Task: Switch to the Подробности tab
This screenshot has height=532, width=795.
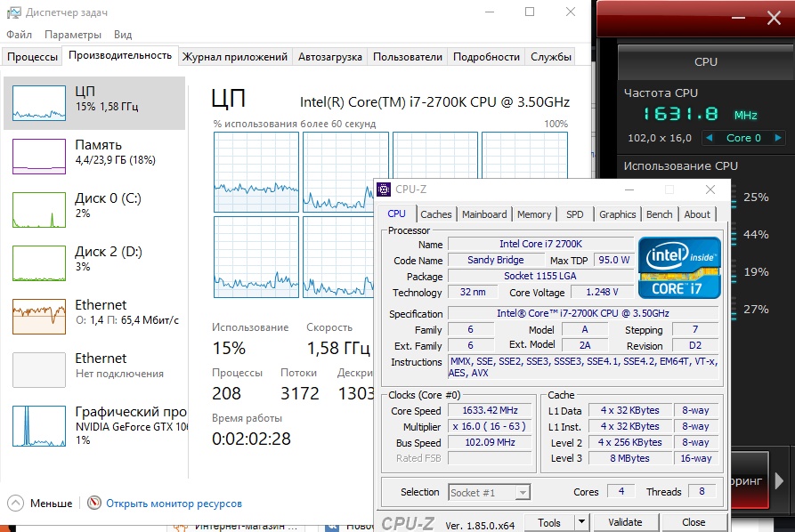Action: pos(486,57)
